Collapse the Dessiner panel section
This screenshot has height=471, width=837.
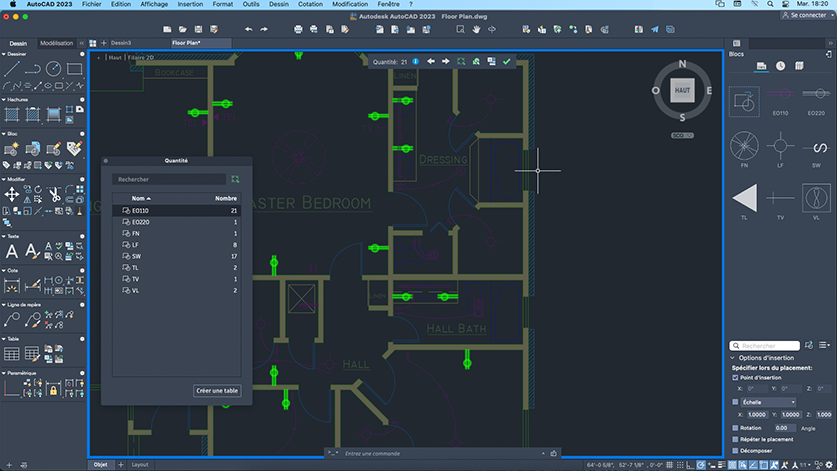(x=4, y=54)
